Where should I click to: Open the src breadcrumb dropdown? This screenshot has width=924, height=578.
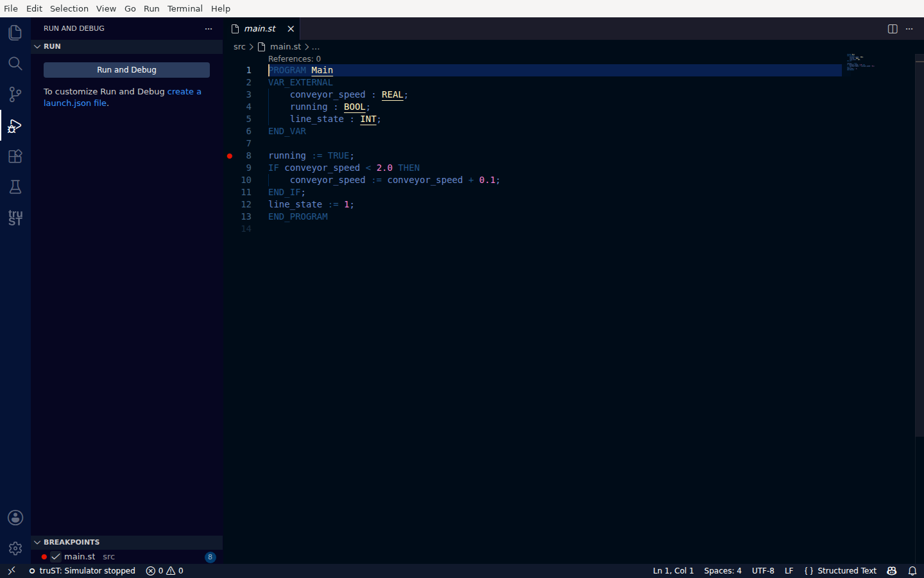239,46
